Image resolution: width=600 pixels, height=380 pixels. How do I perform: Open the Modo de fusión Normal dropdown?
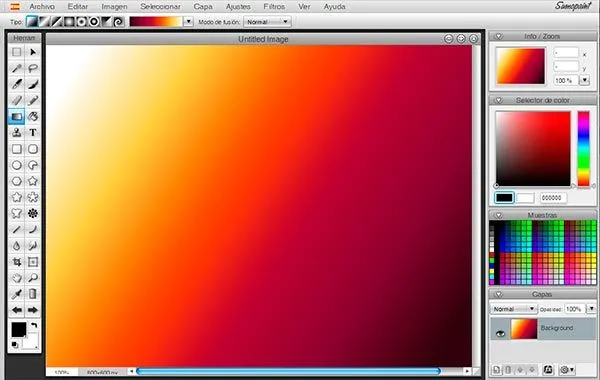click(267, 22)
